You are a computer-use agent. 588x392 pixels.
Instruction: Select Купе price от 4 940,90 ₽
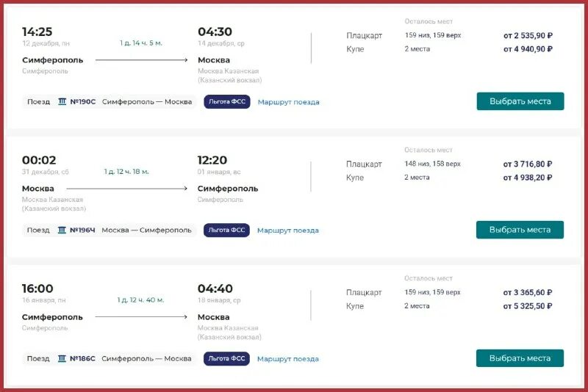528,49
